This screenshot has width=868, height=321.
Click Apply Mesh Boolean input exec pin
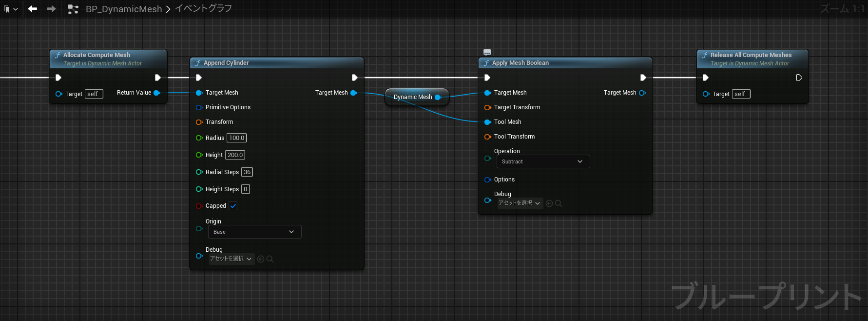(487, 78)
